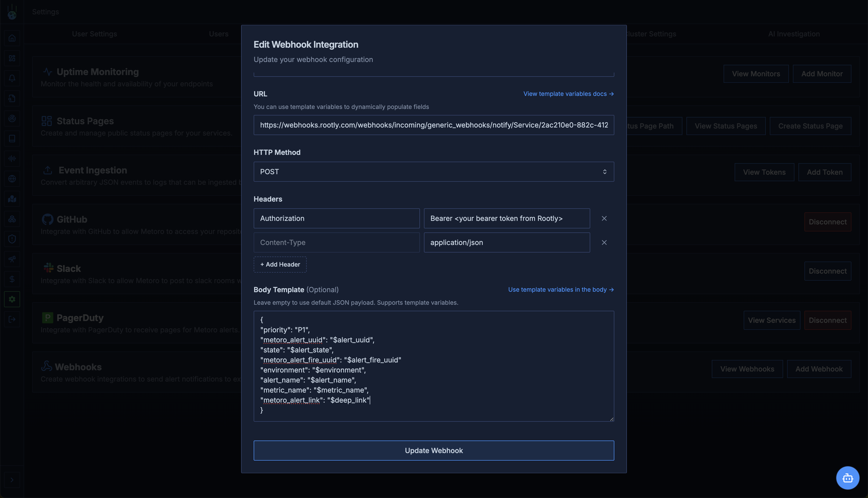This screenshot has width=868, height=498.
Task: Expand the sidebar with bottom chevron
Action: click(x=12, y=480)
